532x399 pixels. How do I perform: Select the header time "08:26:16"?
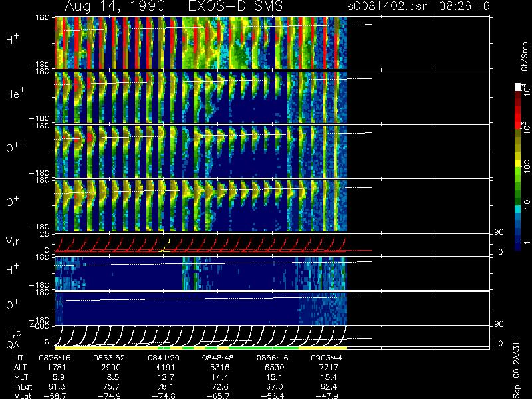(x=464, y=6)
